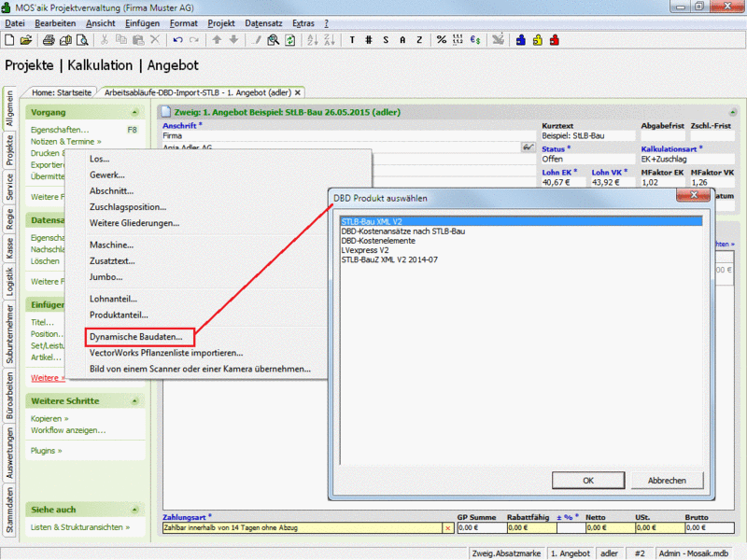747x560 pixels.
Task: Expand Listen & Strukturansichten link
Action: (x=80, y=527)
